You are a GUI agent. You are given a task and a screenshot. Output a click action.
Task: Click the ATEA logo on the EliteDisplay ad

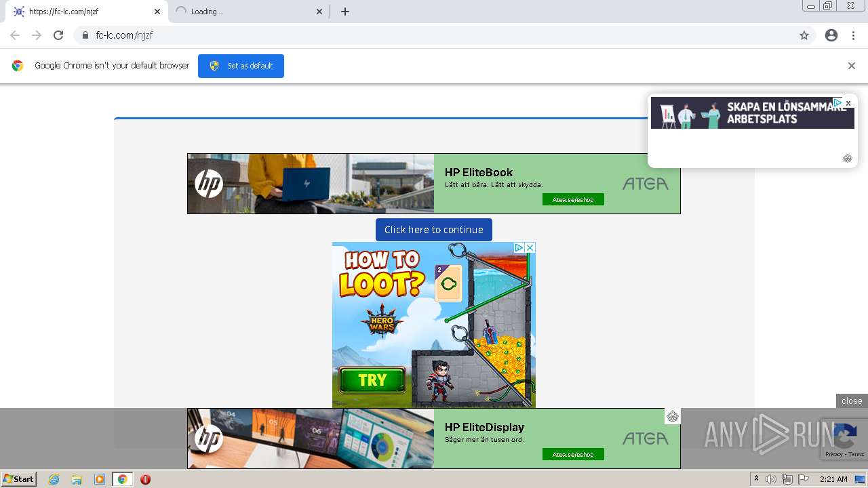(646, 439)
